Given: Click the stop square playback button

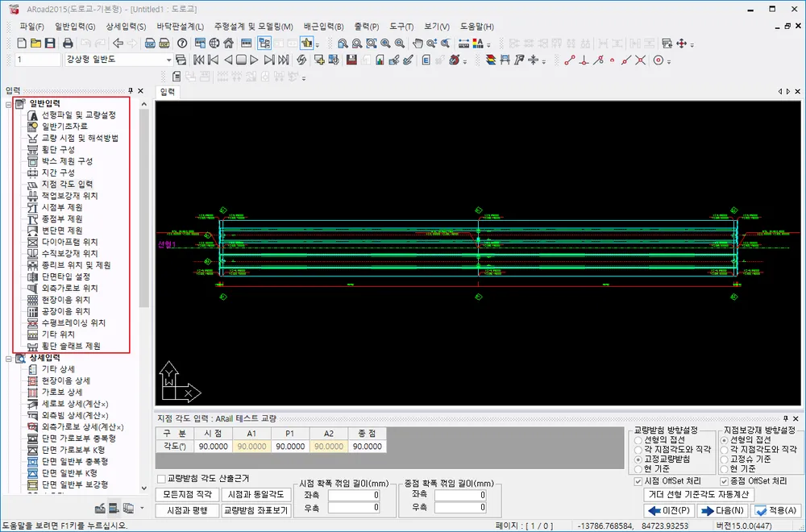Looking at the screenshot, I should pyautogui.click(x=241, y=60).
